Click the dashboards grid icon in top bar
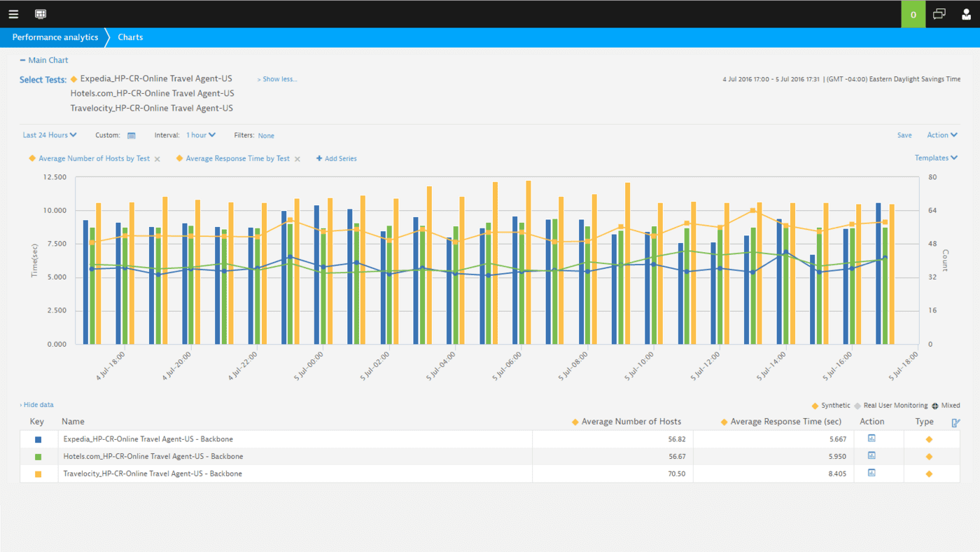The height and width of the screenshot is (552, 980). 40,14
